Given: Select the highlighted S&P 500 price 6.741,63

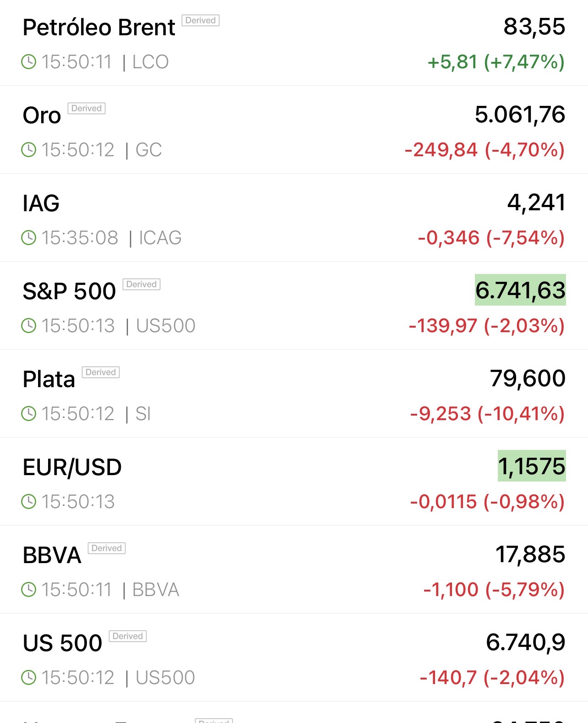Looking at the screenshot, I should (x=520, y=290).
